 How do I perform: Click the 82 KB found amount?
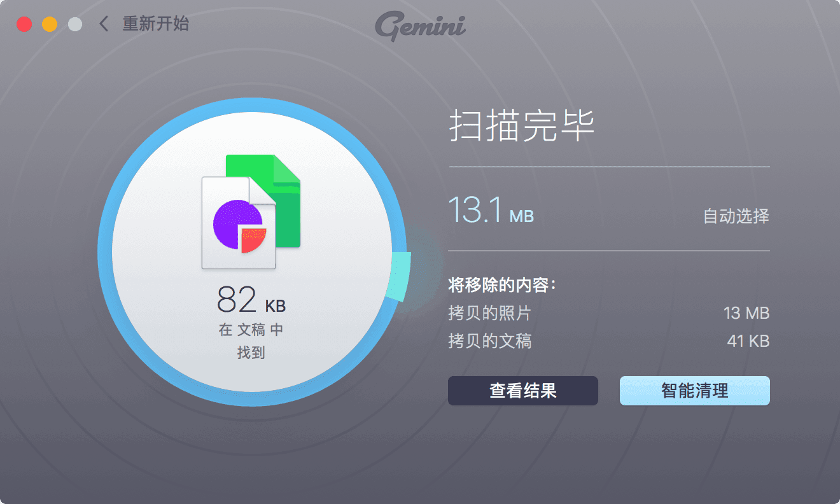click(x=251, y=300)
